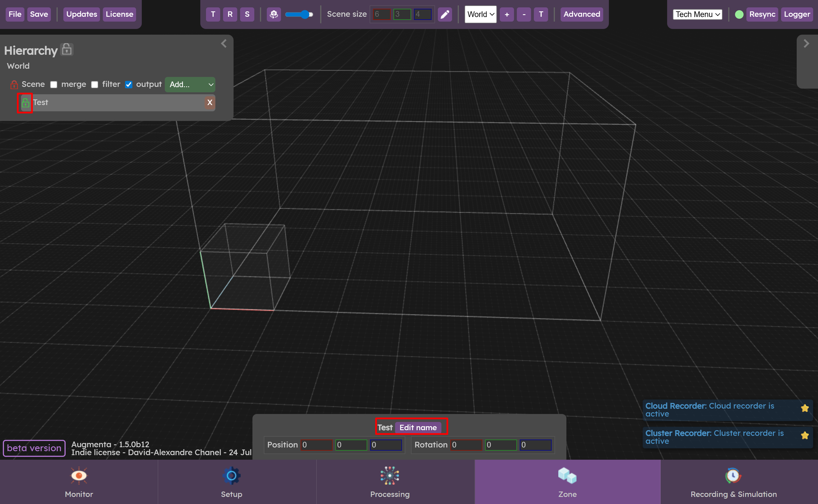
Task: Open the Tech Menu dropdown
Action: pos(697,14)
